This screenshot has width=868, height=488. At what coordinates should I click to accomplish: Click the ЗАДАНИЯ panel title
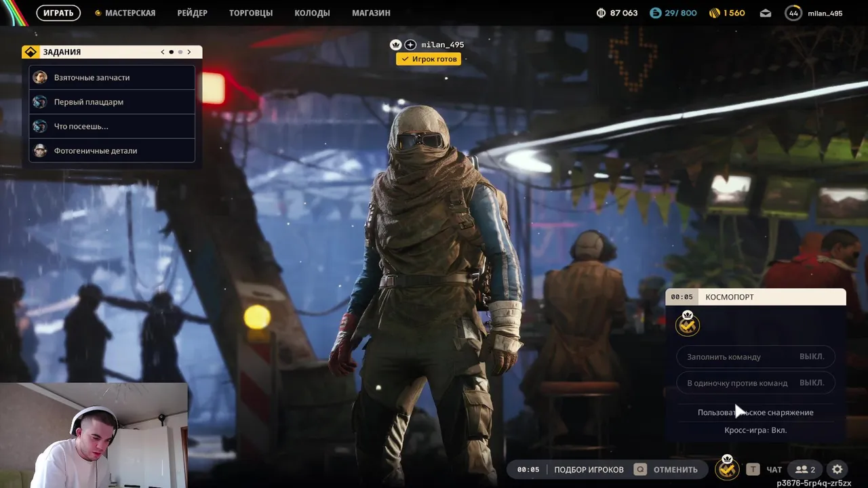pos(62,52)
